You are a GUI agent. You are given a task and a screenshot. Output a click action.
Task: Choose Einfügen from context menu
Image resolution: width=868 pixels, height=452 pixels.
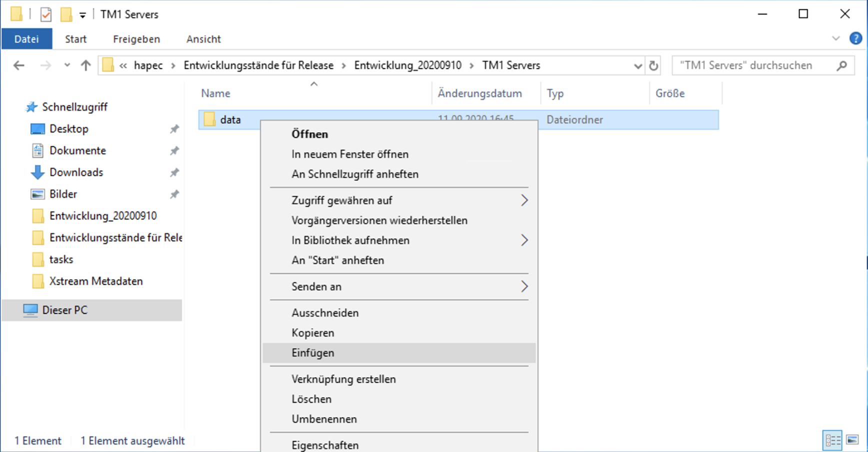coord(313,353)
